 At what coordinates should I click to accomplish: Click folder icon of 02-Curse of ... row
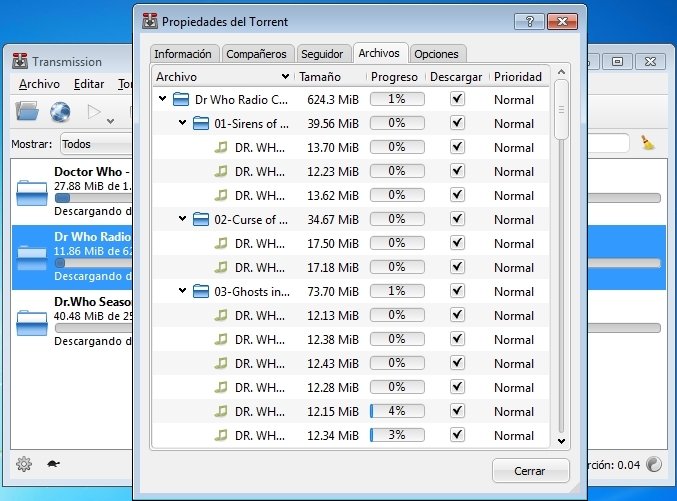click(x=201, y=219)
